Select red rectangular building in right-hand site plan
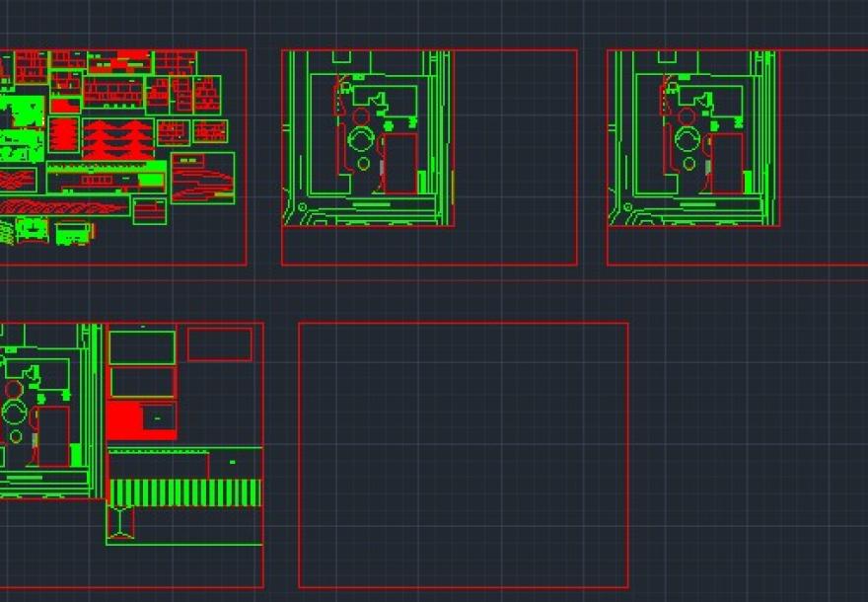Image resolution: width=868 pixels, height=602 pixels. coord(726,163)
